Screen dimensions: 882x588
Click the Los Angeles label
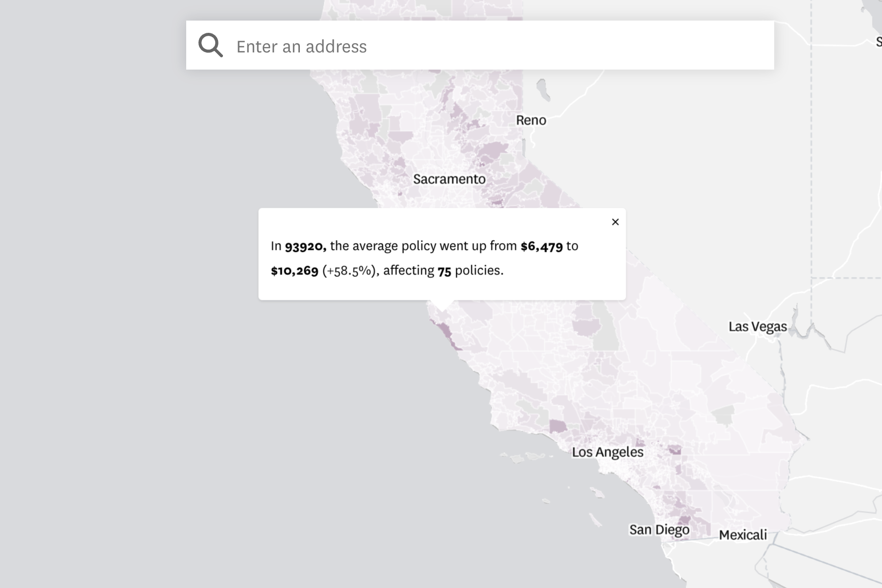pos(608,452)
